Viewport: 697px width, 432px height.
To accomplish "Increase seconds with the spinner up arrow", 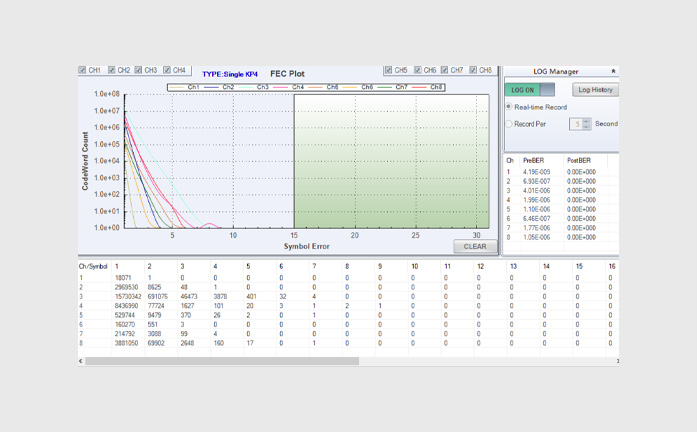I will coord(587,121).
